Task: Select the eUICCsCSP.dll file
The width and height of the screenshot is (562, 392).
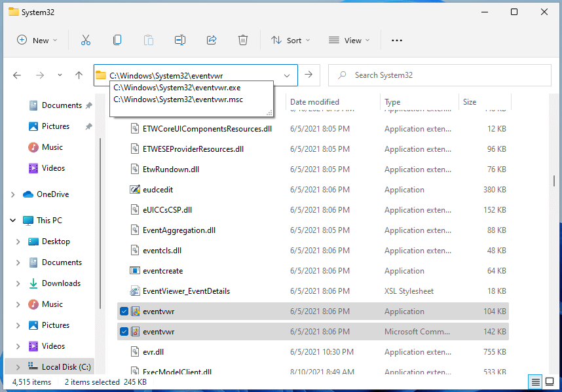Action: [x=313, y=210]
